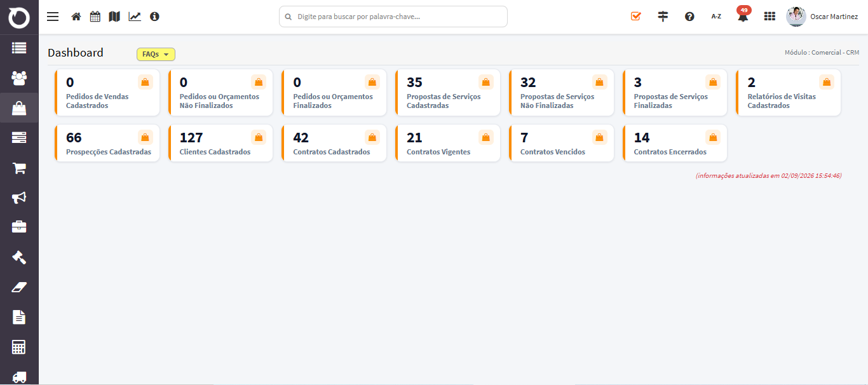Open the line chart icon
Viewport: 868px width, 385px height.
pyautogui.click(x=135, y=17)
